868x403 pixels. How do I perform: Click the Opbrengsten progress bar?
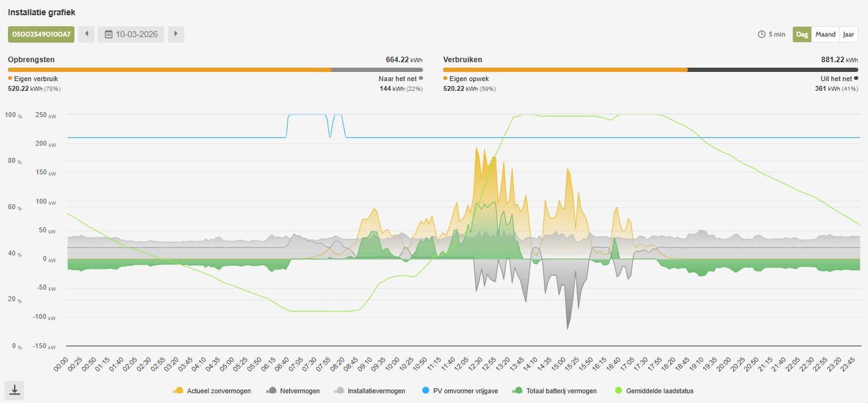point(215,70)
